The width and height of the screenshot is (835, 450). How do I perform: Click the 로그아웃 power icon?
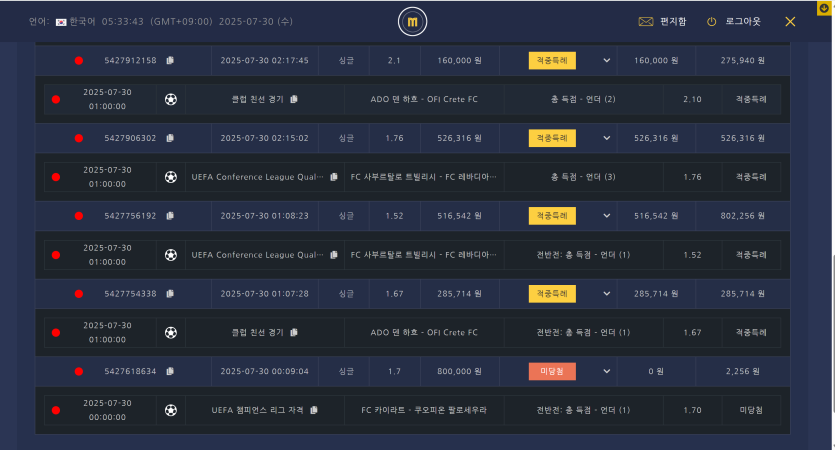pos(711,21)
